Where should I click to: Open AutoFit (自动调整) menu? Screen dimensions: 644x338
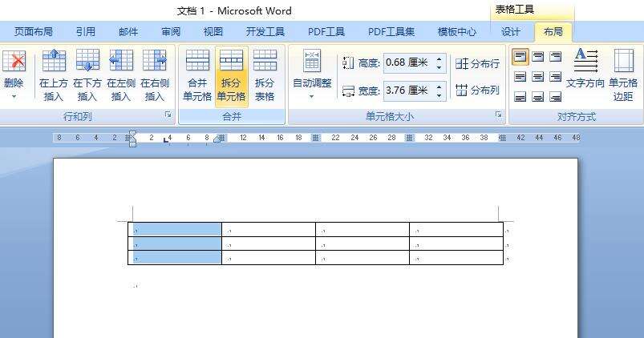coord(312,74)
